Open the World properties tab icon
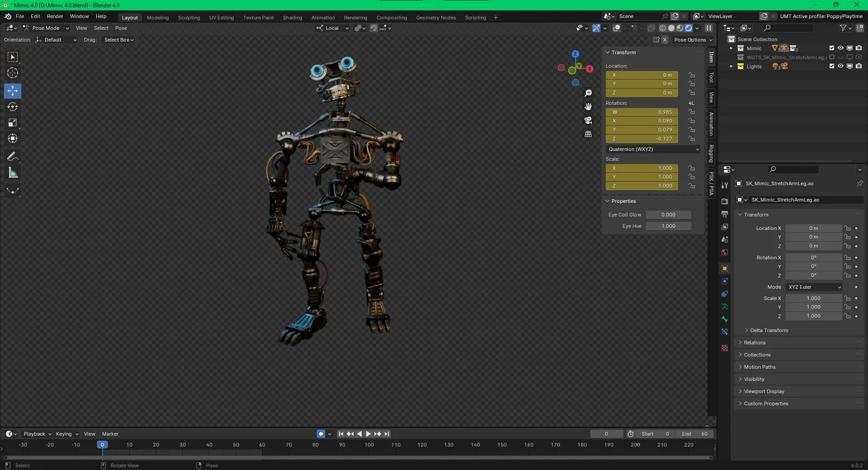The image size is (868, 470). (x=725, y=252)
